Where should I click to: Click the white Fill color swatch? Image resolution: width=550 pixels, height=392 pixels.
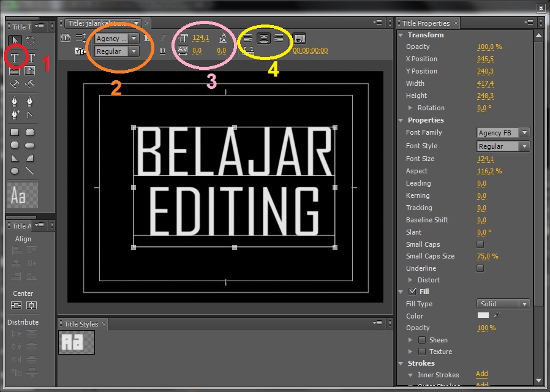pos(483,315)
